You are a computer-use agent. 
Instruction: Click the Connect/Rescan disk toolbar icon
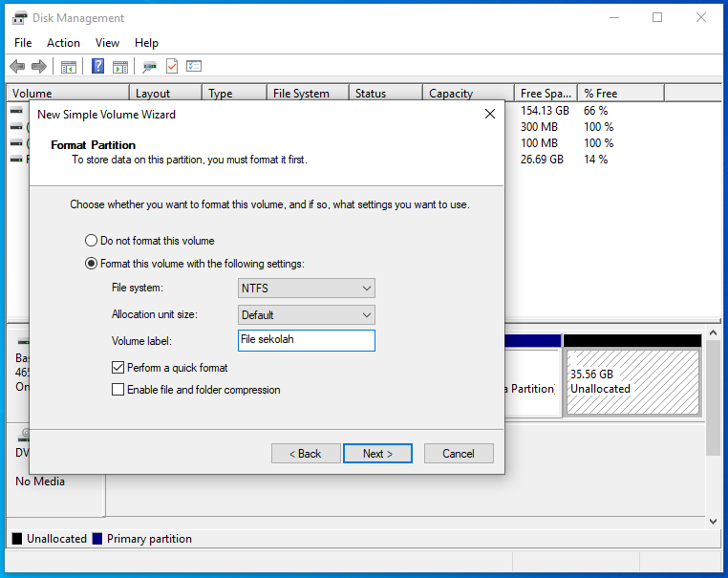point(149,66)
